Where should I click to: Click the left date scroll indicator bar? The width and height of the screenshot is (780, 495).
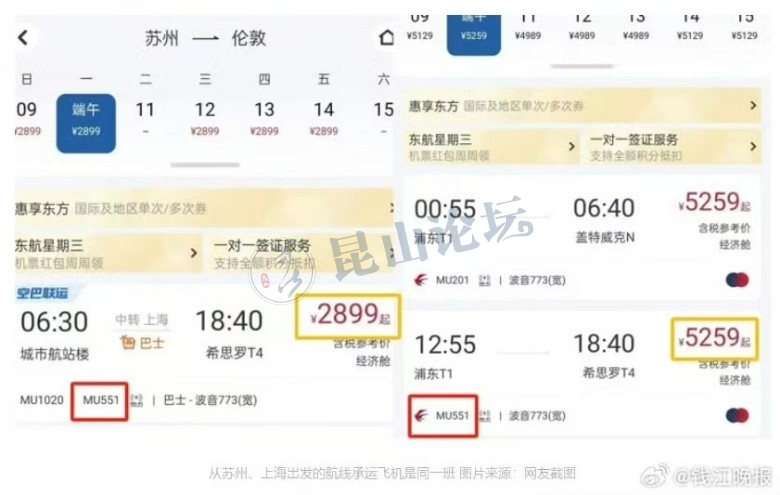point(205,165)
